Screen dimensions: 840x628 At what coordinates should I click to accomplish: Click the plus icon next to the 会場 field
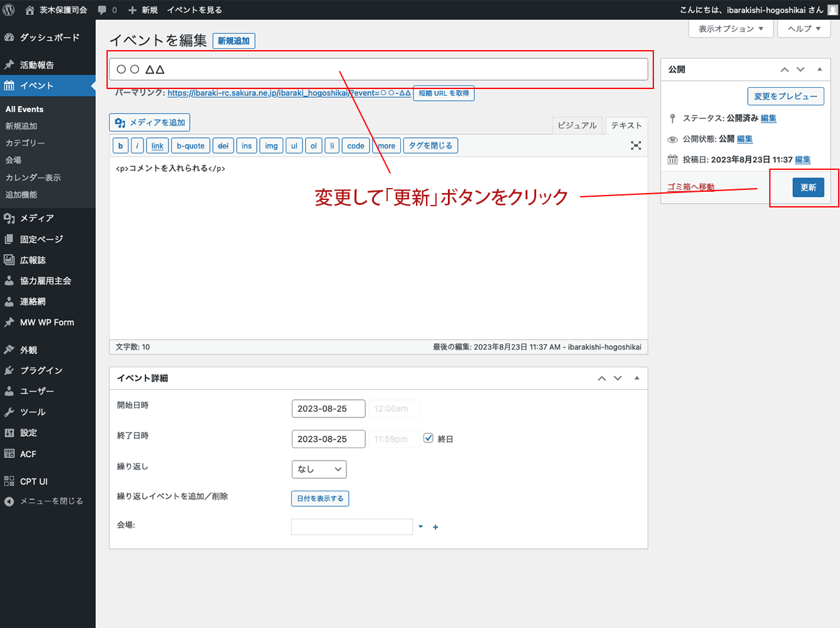(435, 527)
